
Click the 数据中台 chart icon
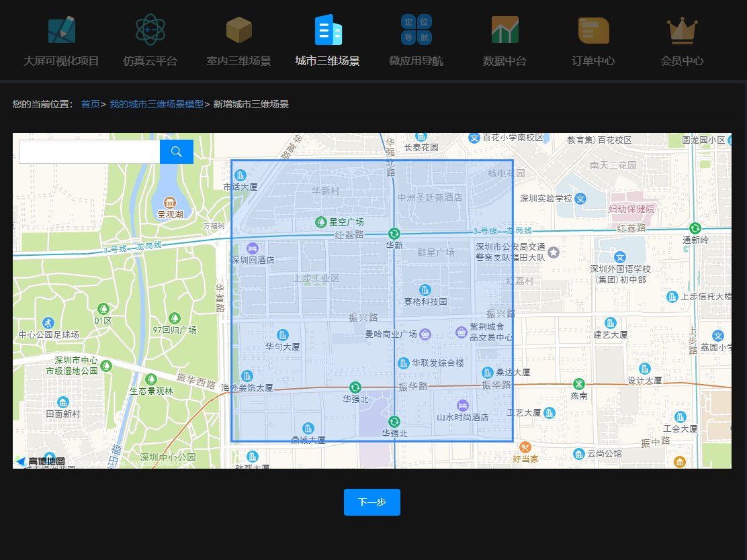click(505, 30)
